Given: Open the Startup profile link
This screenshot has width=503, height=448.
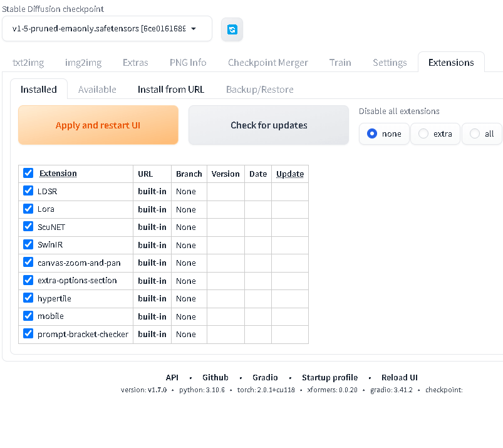Looking at the screenshot, I should [x=329, y=378].
